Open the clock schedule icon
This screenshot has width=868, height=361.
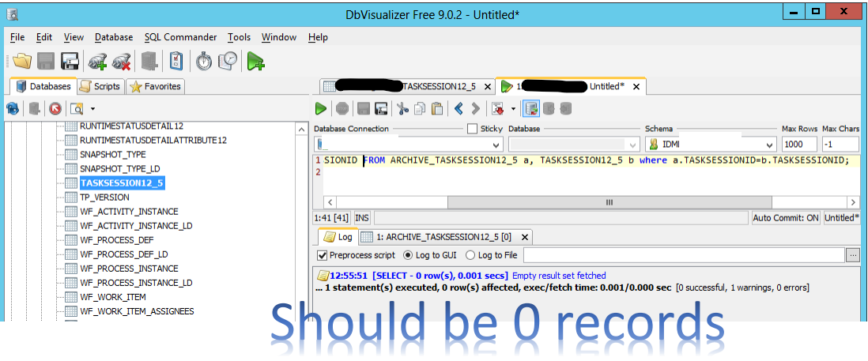point(228,61)
